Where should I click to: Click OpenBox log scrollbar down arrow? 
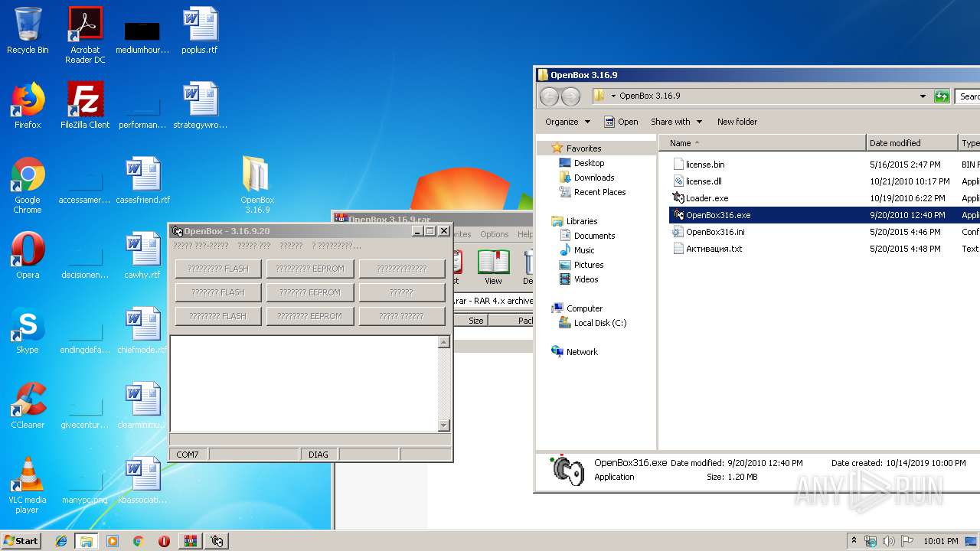click(x=444, y=425)
